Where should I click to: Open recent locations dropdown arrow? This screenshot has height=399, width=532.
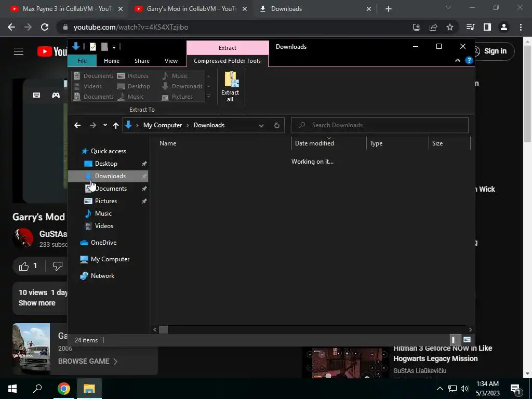(105, 125)
